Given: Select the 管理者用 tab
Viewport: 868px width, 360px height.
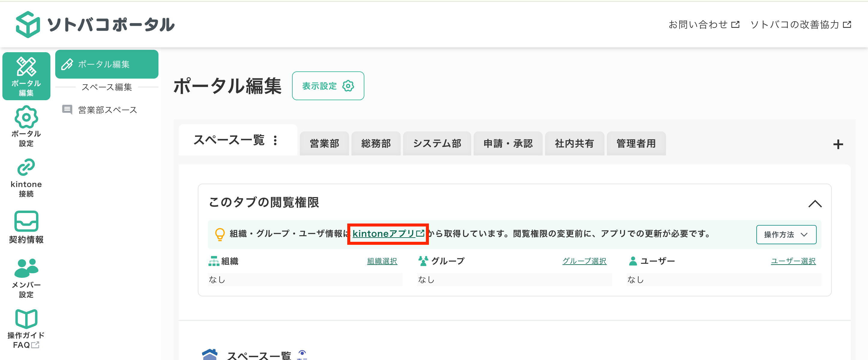Looking at the screenshot, I should click(636, 143).
